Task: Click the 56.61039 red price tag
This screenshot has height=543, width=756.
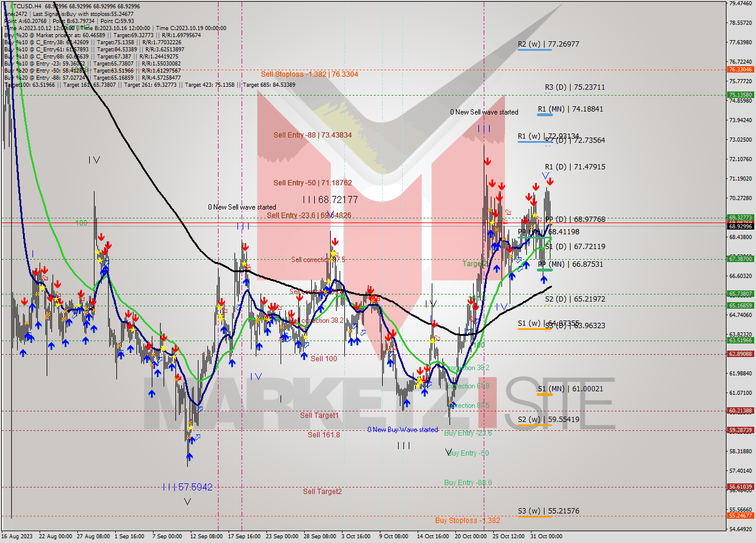Action: coord(741,486)
